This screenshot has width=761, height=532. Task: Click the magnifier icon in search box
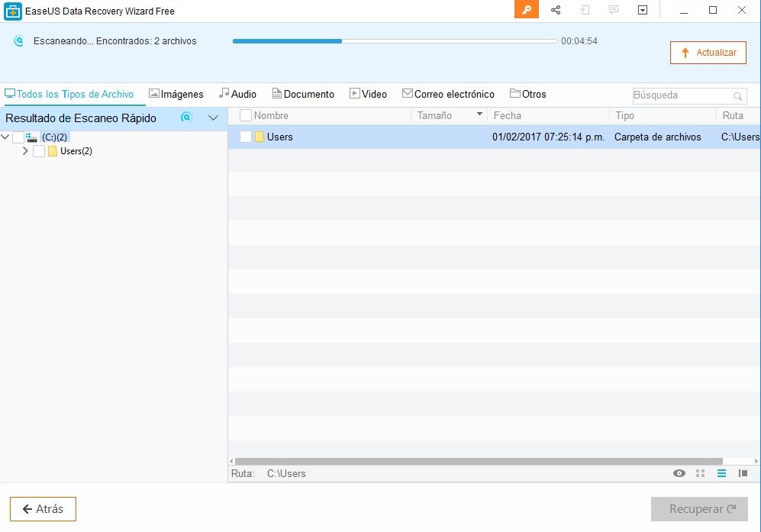click(738, 96)
